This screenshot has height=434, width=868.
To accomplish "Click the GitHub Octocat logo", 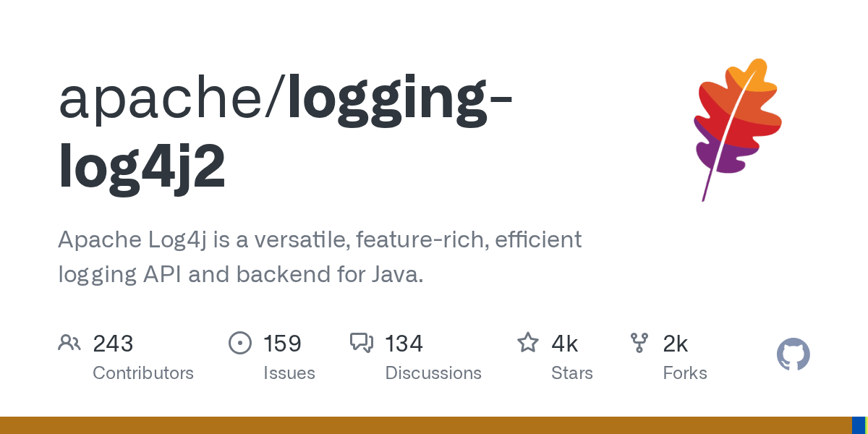I will coord(793,354).
